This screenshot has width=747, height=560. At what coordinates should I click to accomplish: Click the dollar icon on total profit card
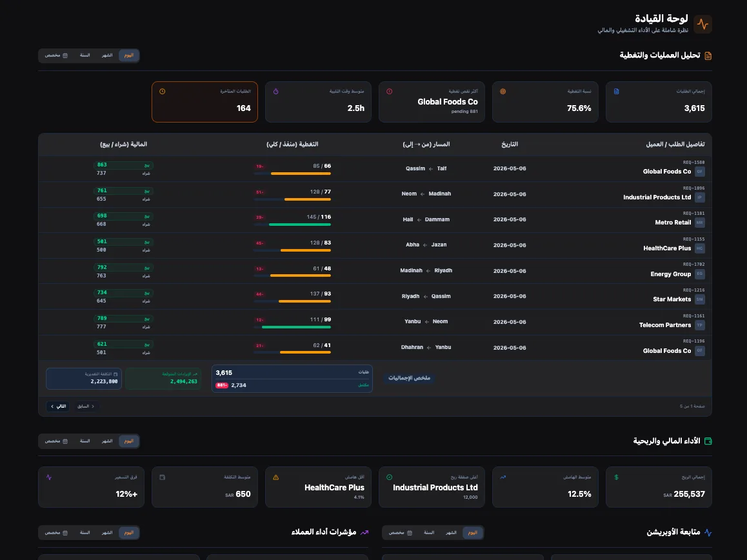coord(617,477)
